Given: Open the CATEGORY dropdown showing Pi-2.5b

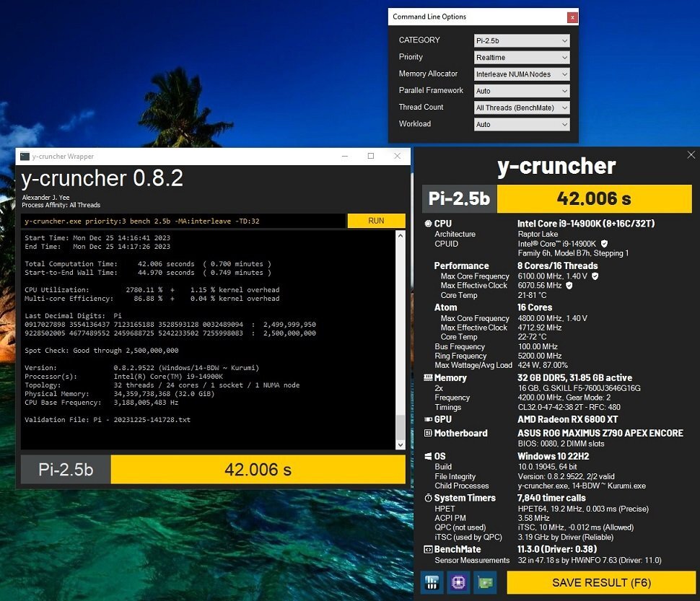Looking at the screenshot, I should tap(522, 40).
